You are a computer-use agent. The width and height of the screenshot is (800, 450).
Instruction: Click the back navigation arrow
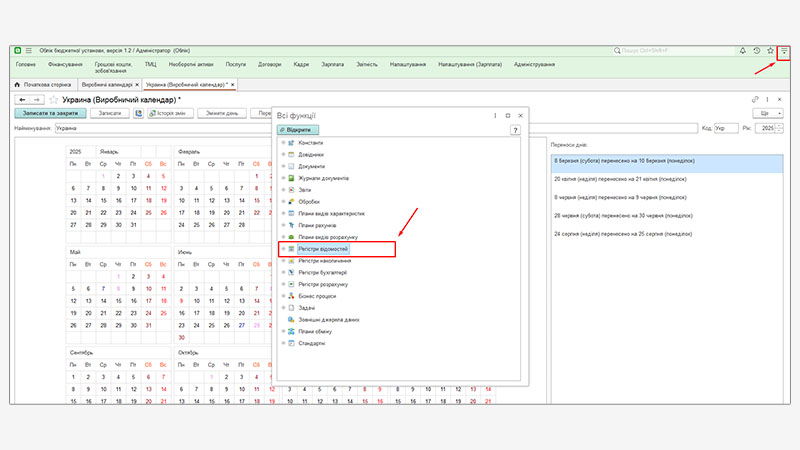[x=23, y=100]
